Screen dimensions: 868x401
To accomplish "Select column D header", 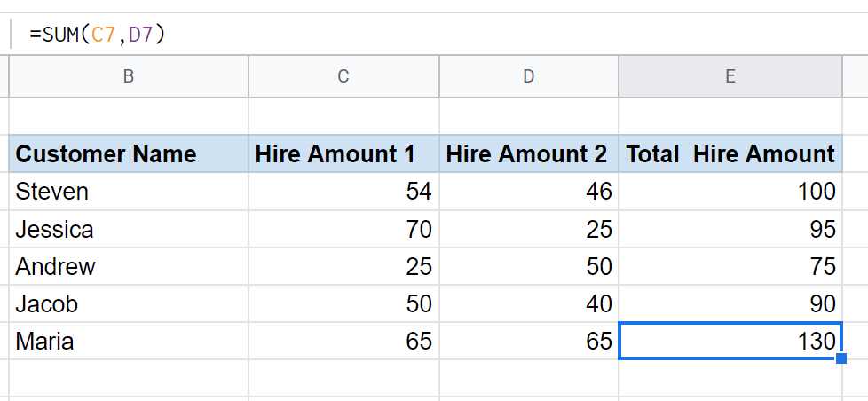I will 529,76.
